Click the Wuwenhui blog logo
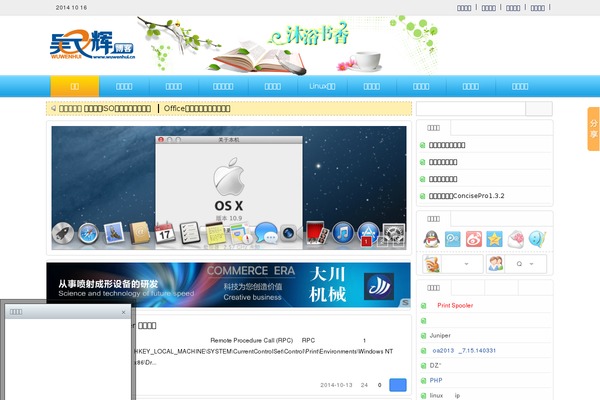The width and height of the screenshot is (600, 400). point(92,45)
